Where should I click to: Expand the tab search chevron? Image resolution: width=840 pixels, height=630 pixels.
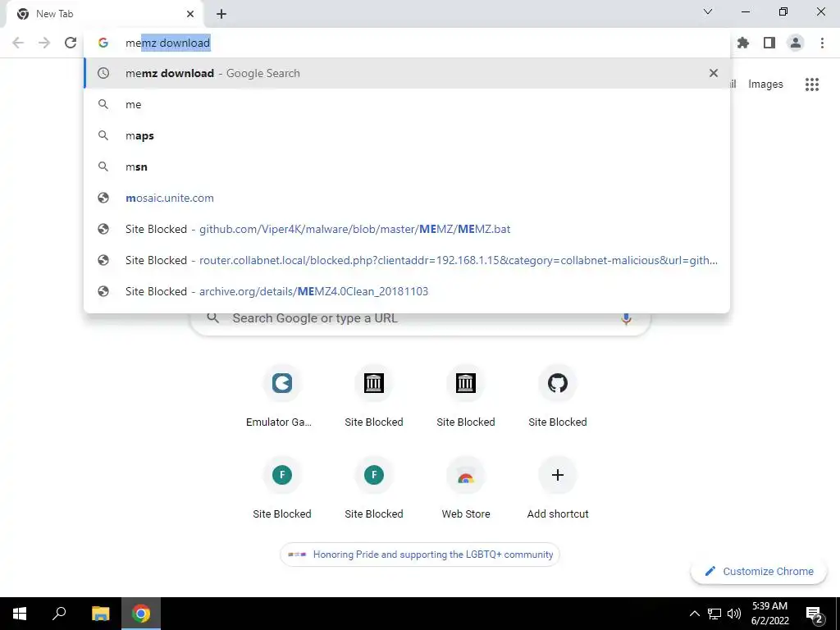[708, 11]
